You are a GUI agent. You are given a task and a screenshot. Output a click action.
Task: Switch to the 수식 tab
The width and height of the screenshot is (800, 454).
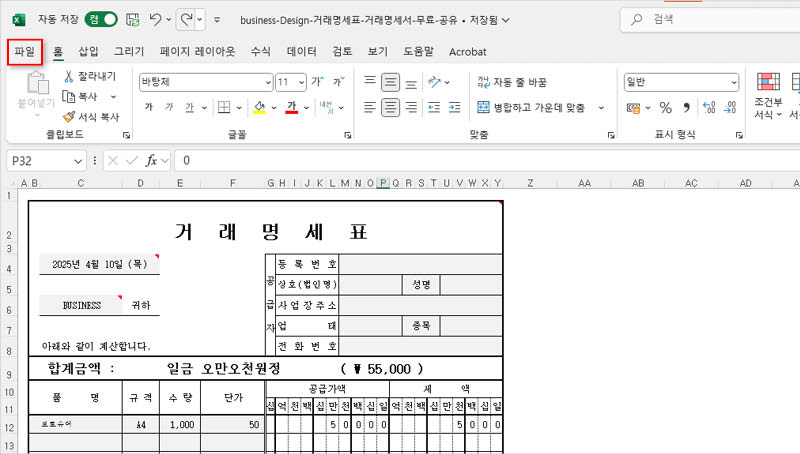261,52
